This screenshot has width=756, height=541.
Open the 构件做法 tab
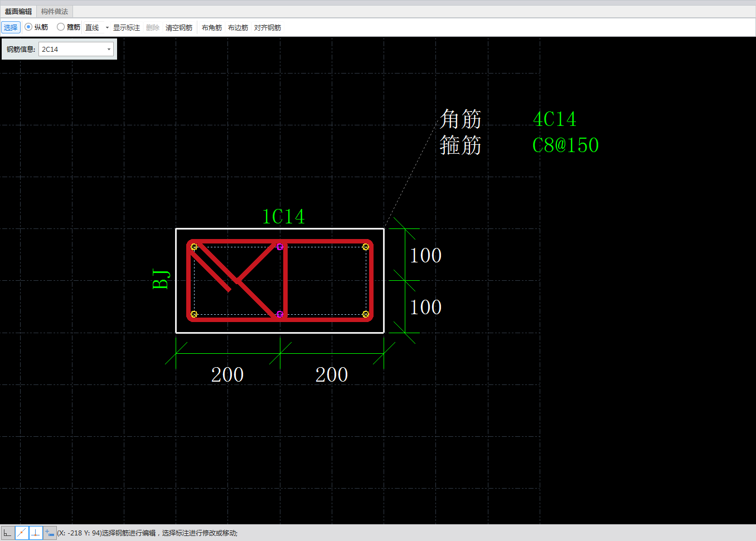point(55,12)
